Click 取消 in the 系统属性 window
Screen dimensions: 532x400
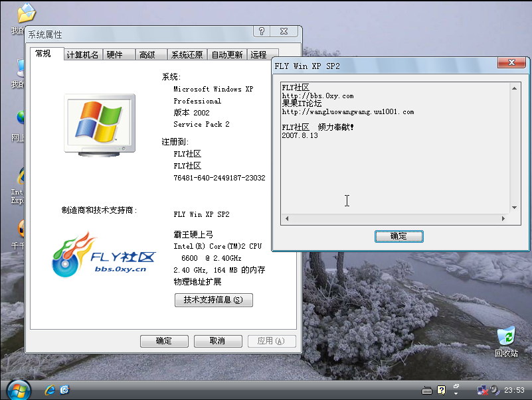click(218, 341)
